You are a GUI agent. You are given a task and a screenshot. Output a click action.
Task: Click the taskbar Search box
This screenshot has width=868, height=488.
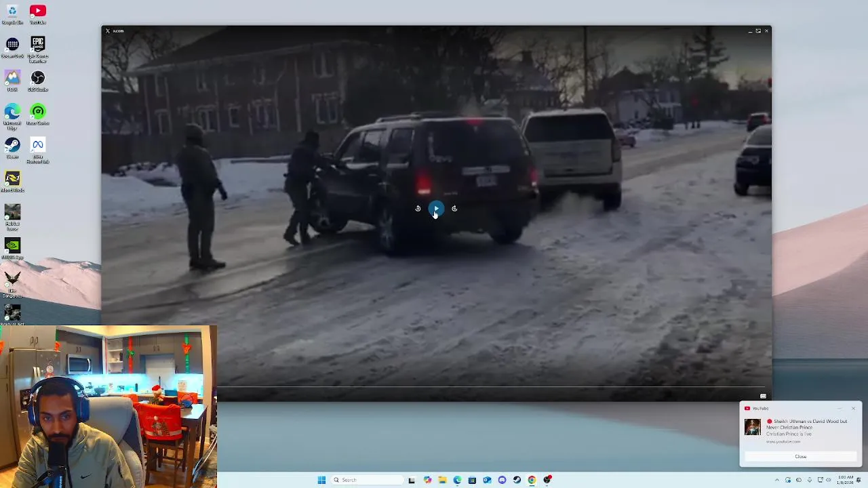click(366, 480)
